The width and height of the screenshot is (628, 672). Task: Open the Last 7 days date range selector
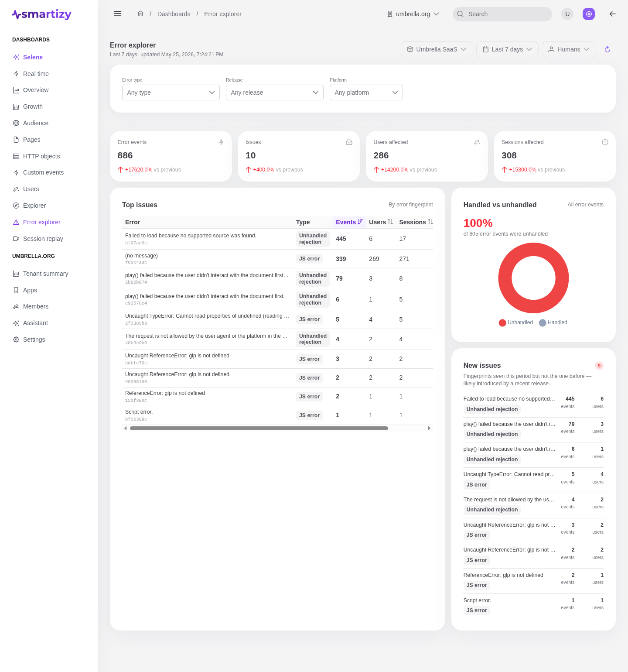[x=507, y=49]
